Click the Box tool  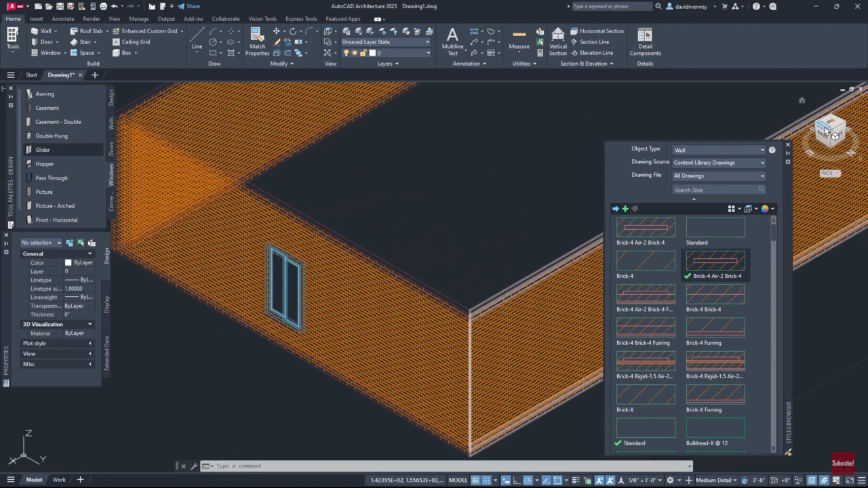[x=121, y=53]
